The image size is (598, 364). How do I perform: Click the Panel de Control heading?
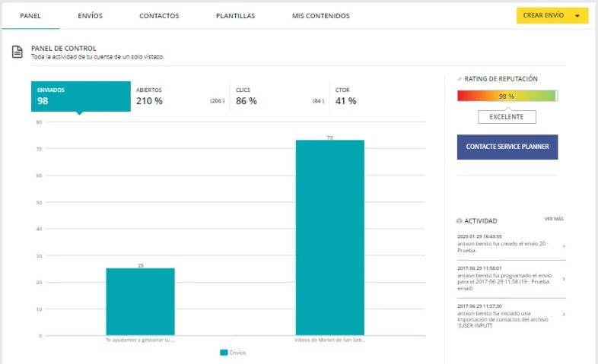point(64,49)
